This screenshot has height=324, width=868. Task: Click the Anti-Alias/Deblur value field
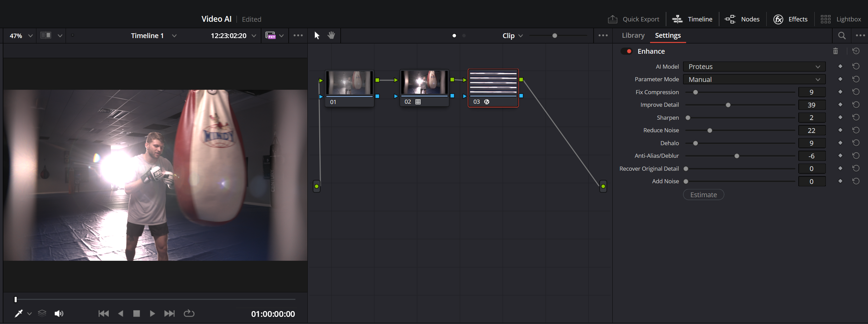pyautogui.click(x=812, y=156)
